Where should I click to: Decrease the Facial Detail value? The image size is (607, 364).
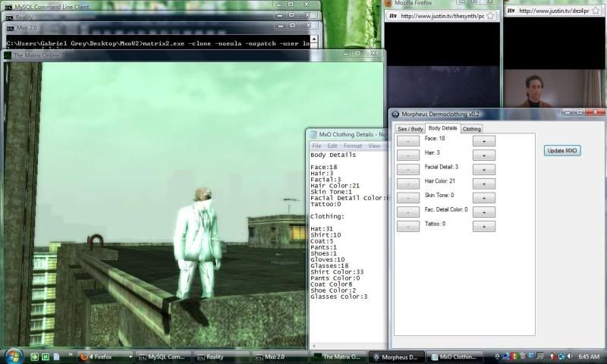pyautogui.click(x=408, y=169)
